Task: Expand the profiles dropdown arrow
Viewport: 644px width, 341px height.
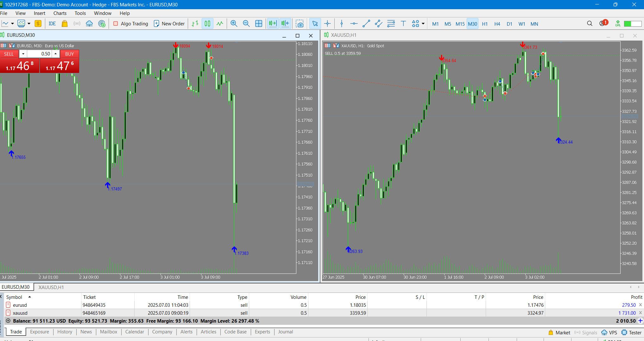Action: click(x=29, y=24)
